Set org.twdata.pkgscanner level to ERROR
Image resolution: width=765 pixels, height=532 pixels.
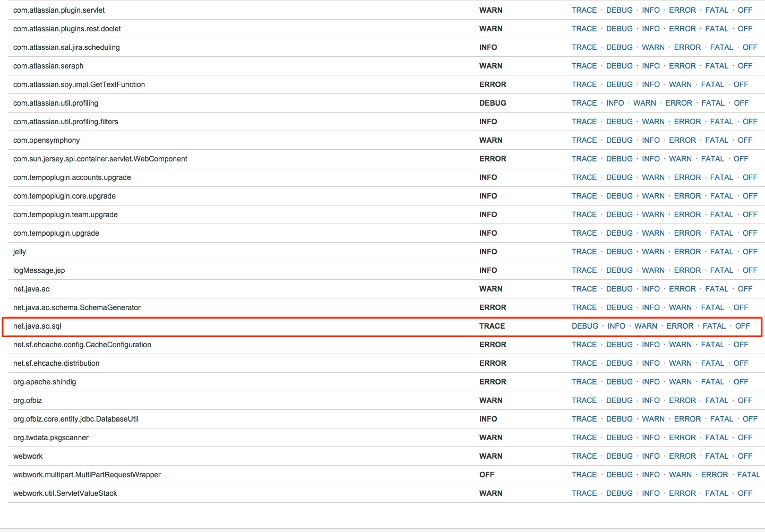click(x=682, y=437)
